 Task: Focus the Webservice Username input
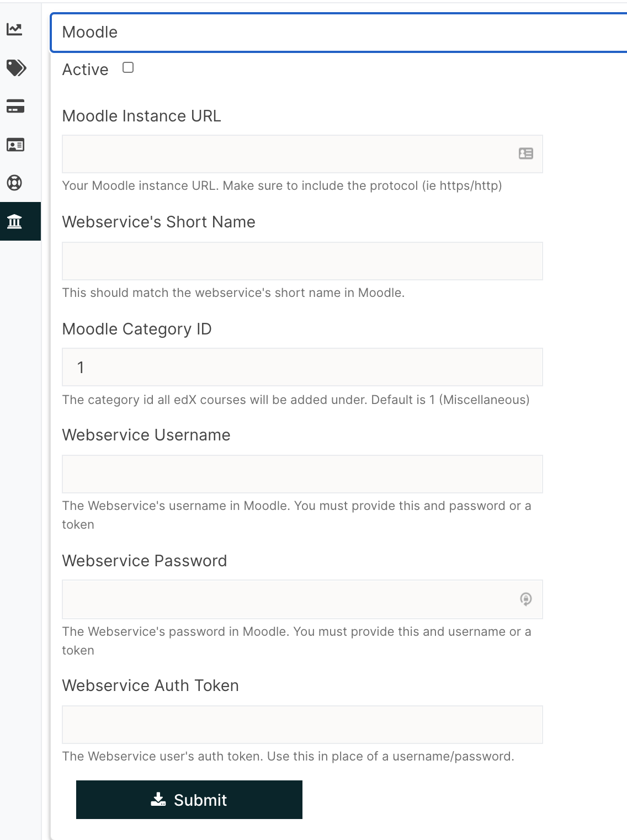point(302,474)
